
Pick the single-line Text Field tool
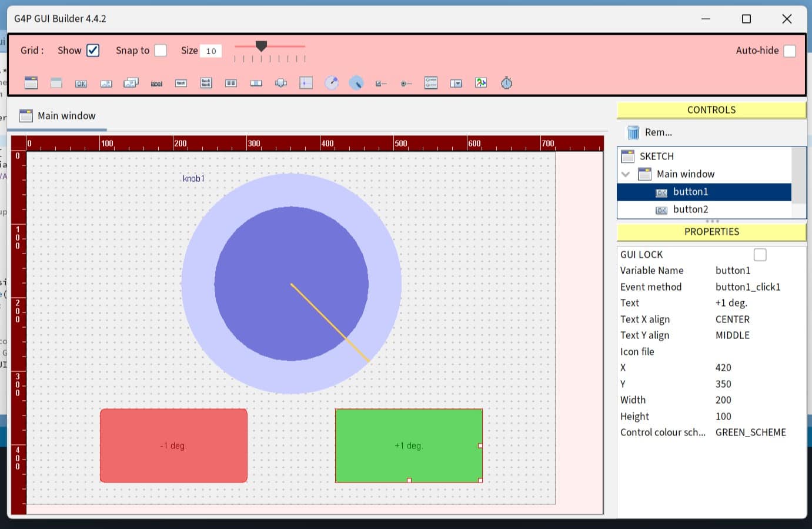tap(181, 83)
